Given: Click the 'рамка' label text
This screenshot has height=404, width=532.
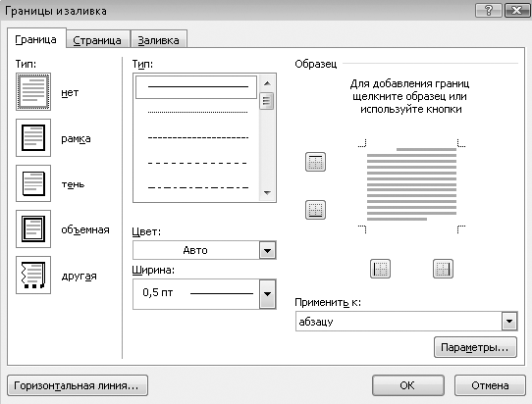Looking at the screenshot, I should click(x=76, y=139).
